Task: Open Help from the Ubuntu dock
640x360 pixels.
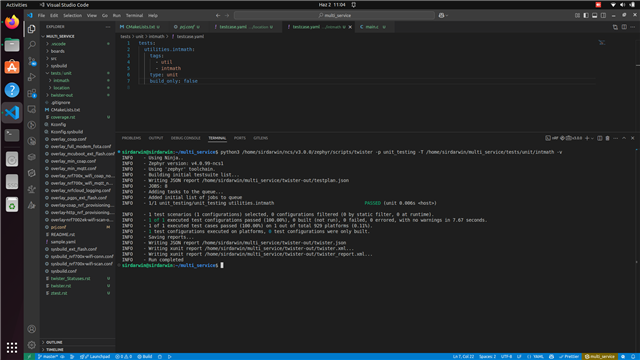Action: pyautogui.click(x=12, y=90)
